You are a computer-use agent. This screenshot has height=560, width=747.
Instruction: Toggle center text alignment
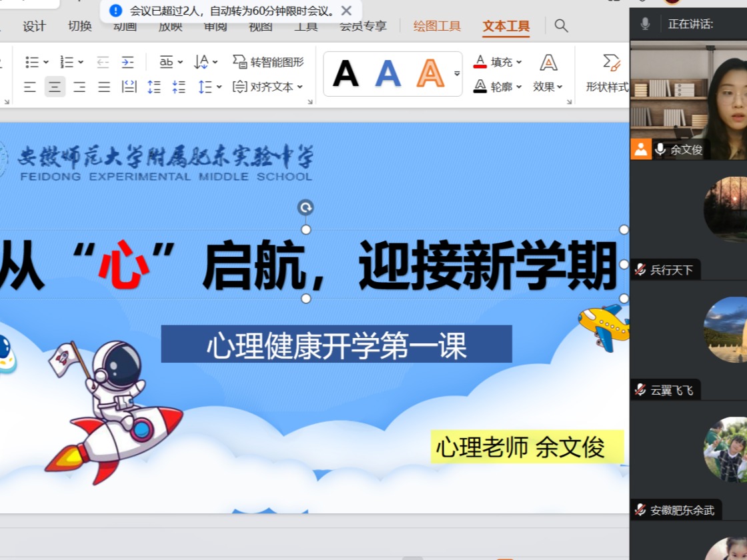55,87
